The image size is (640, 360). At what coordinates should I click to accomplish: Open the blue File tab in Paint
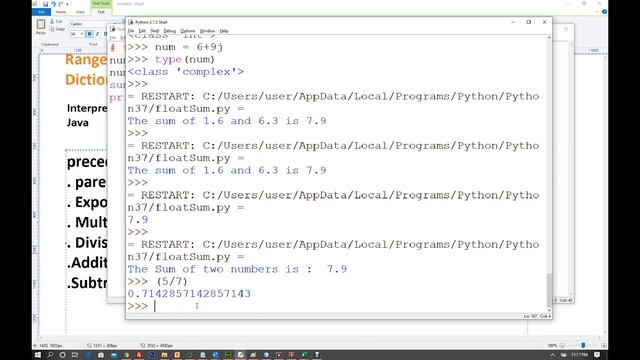[41, 12]
